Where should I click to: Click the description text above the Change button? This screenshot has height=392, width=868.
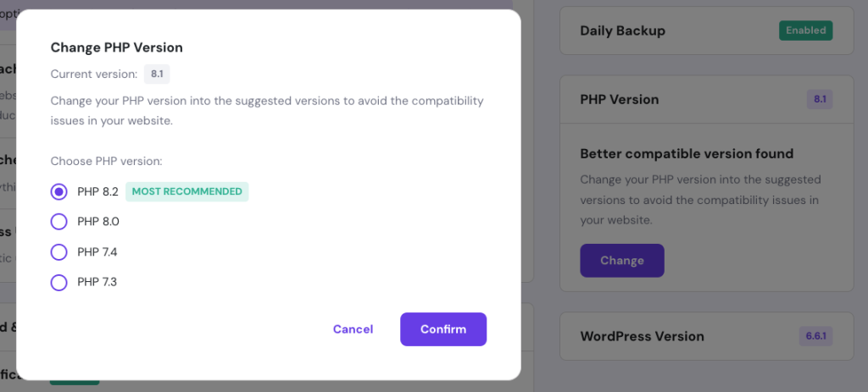(x=699, y=200)
